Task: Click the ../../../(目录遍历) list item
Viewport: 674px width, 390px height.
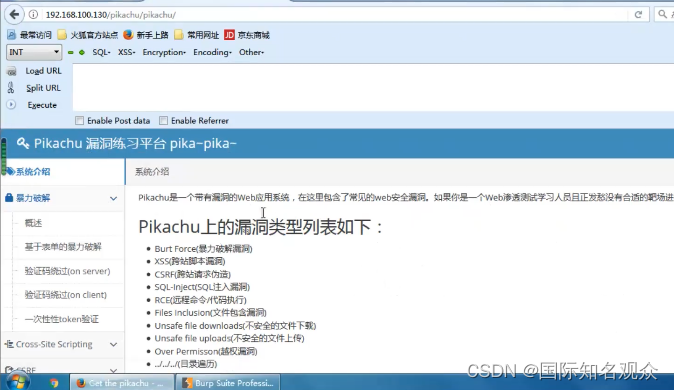Action: [x=186, y=364]
